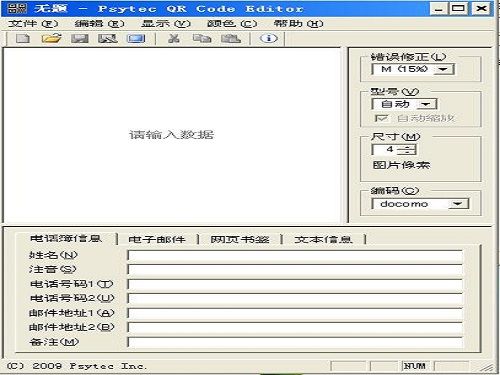Switch to the 电子邮件 tab

(x=157, y=239)
